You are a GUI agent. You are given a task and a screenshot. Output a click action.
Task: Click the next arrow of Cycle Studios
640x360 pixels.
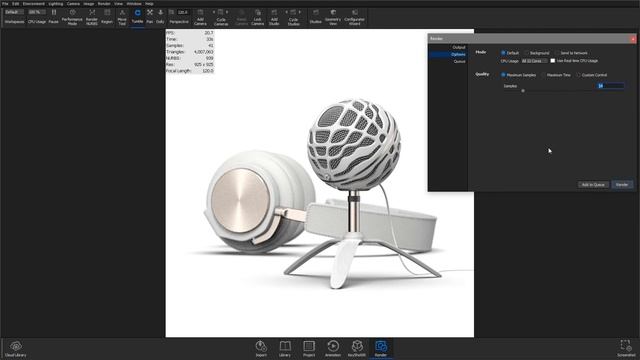300,12
